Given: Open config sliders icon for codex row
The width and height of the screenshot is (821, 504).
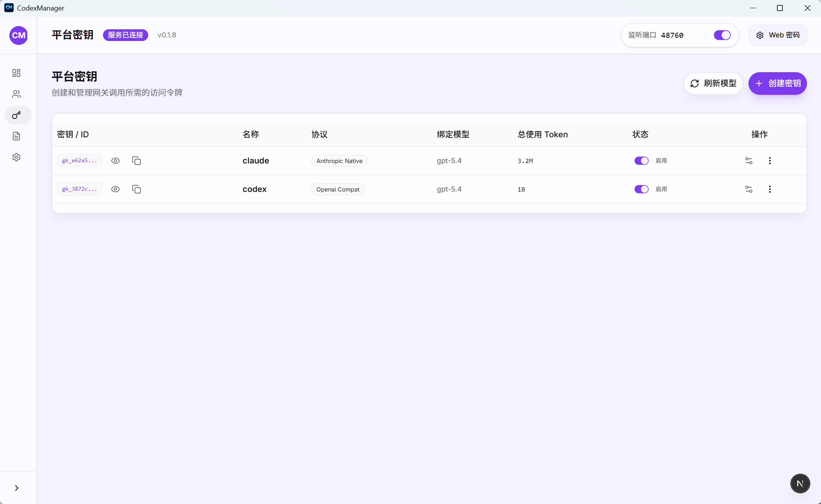Looking at the screenshot, I should [748, 189].
